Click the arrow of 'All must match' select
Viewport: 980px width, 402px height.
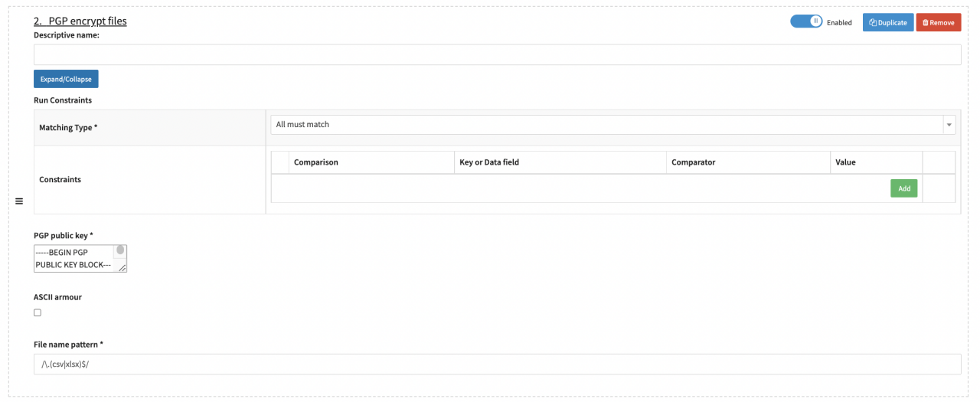coord(949,125)
